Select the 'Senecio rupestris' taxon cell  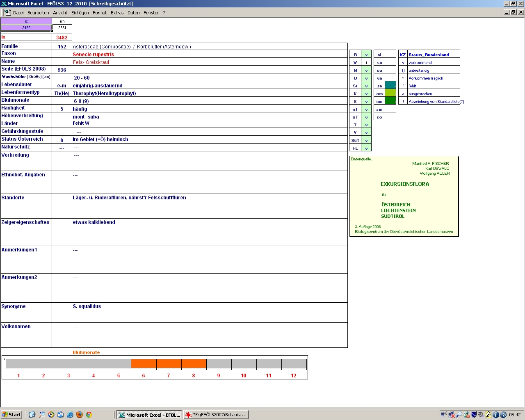pyautogui.click(x=210, y=54)
